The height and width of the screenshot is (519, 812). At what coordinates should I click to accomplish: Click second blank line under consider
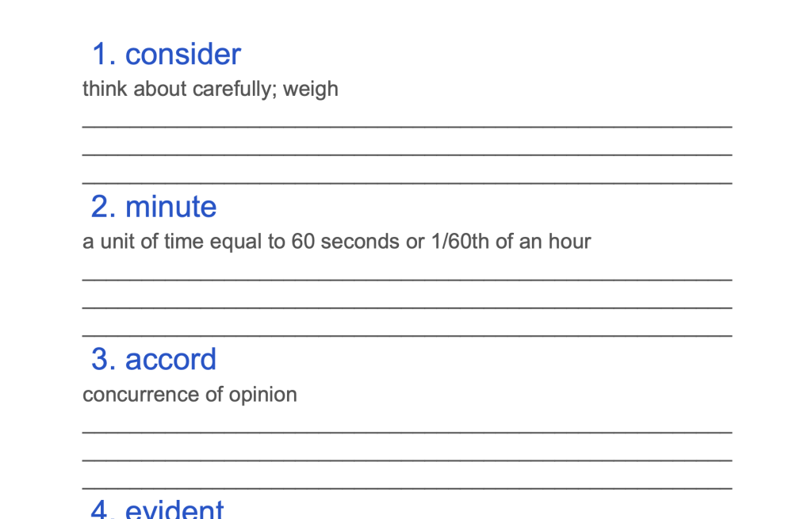(407, 155)
